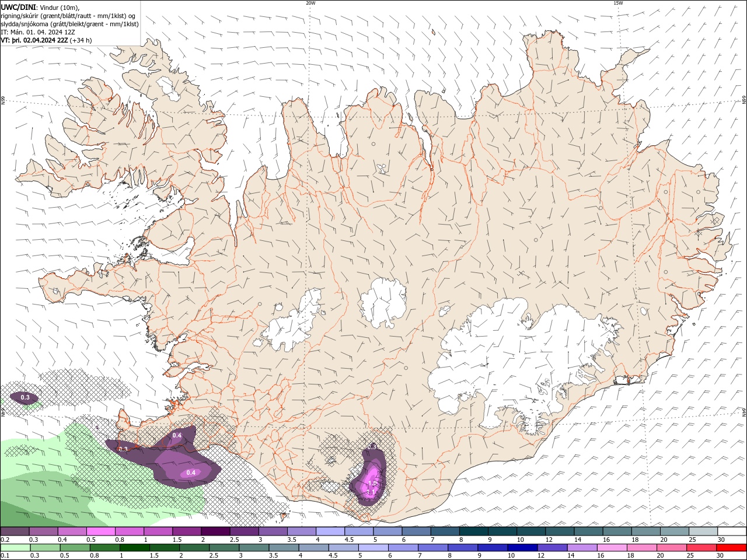Pick the top-row legend swatch labeled 1.5
The height and width of the screenshot is (560, 747).
tap(187, 531)
